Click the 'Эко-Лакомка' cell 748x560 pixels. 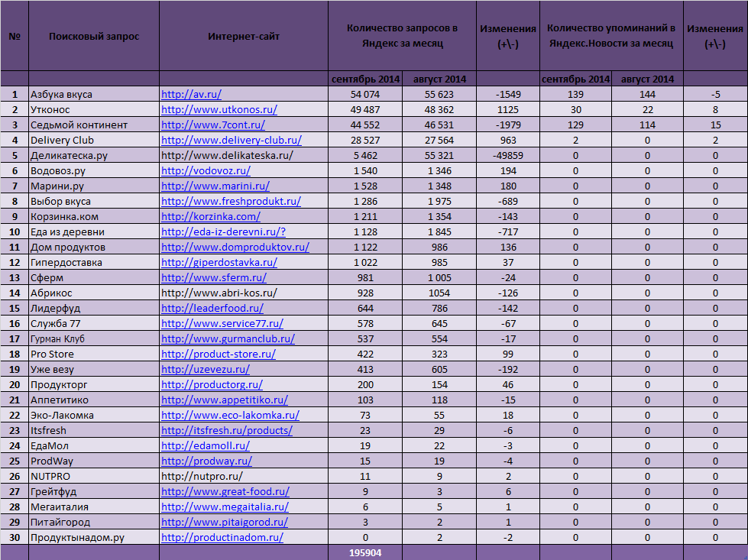pos(94,415)
